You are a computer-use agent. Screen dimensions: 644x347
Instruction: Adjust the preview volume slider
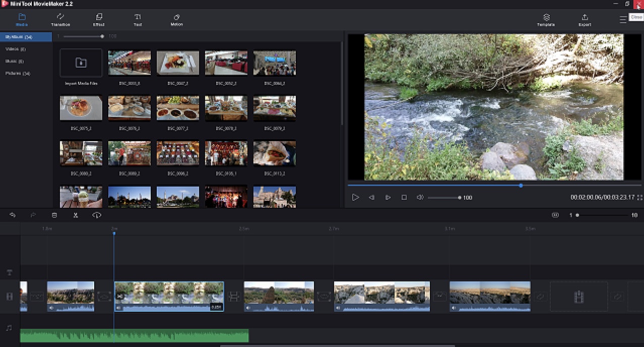pos(444,198)
